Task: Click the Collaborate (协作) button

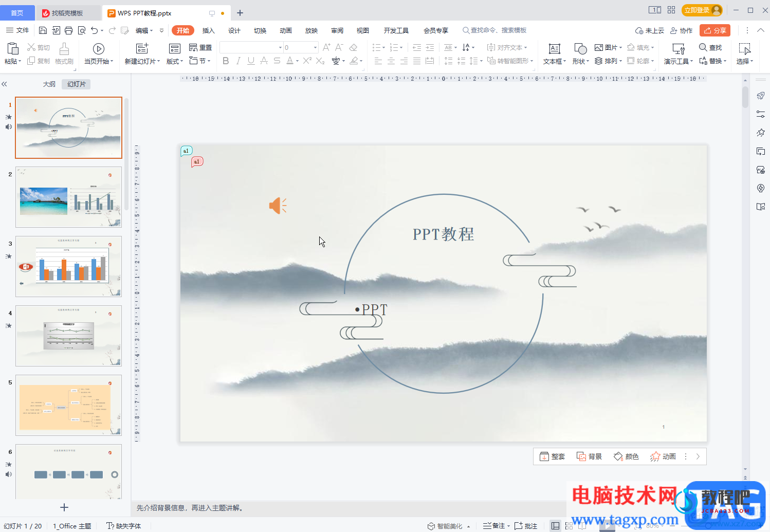Action: (682, 30)
